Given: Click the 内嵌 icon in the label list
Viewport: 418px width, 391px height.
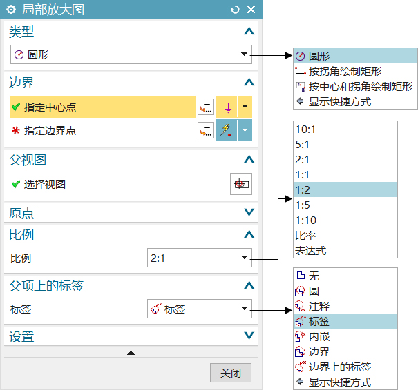Looking at the screenshot, I should 300,337.
